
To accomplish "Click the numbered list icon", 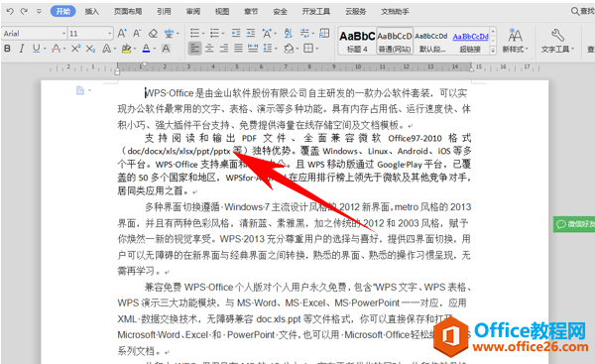I will [x=215, y=34].
